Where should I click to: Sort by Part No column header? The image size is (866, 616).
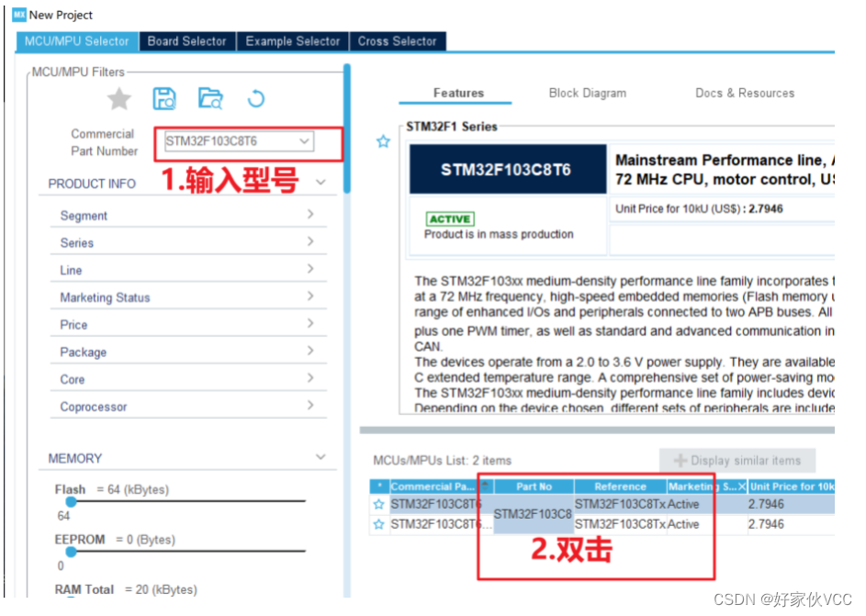tap(534, 487)
